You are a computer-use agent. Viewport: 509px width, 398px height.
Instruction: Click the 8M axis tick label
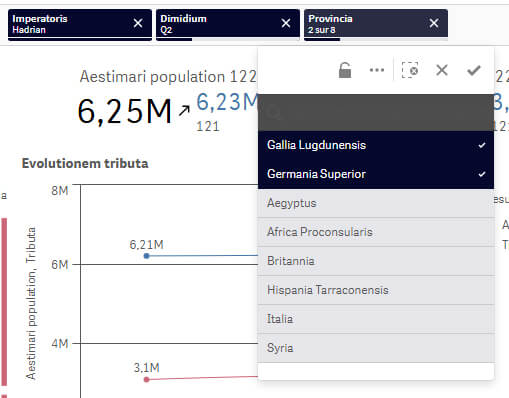point(60,191)
